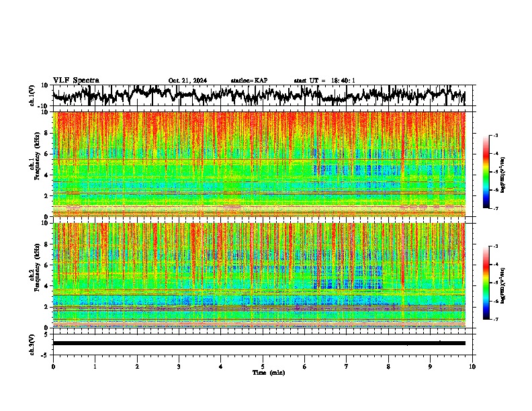Click time axis tick label 9
The height and width of the screenshot is (411, 532).
pyautogui.click(x=430, y=367)
